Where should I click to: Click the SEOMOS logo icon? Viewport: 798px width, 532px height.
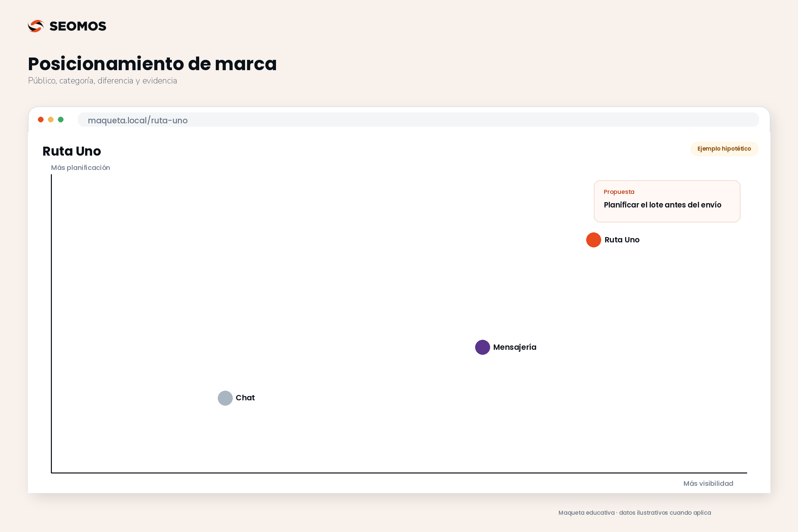[x=36, y=26]
